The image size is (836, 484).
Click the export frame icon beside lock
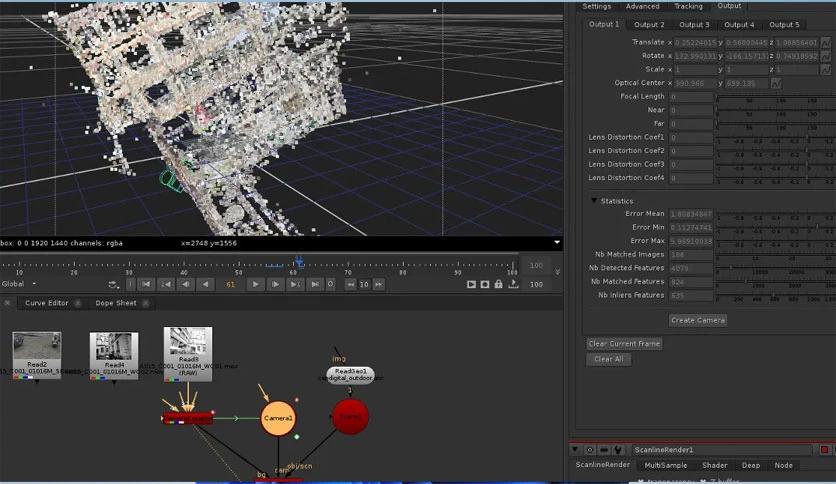513,284
